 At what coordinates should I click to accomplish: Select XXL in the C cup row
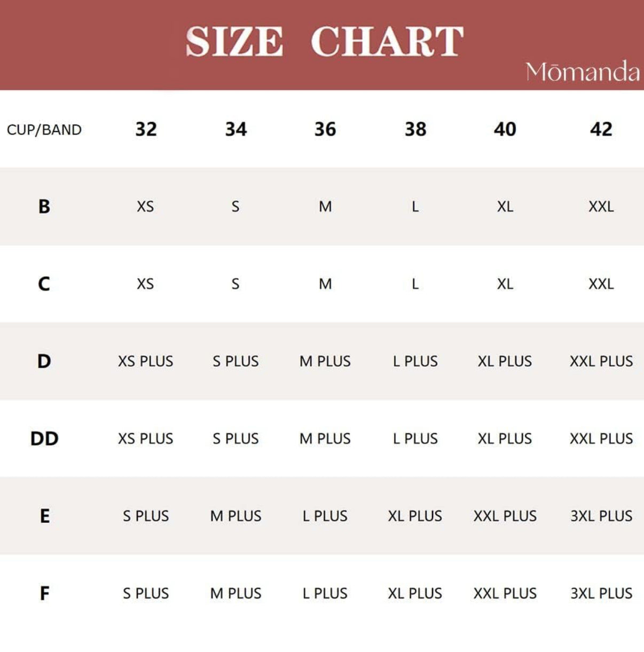601,284
